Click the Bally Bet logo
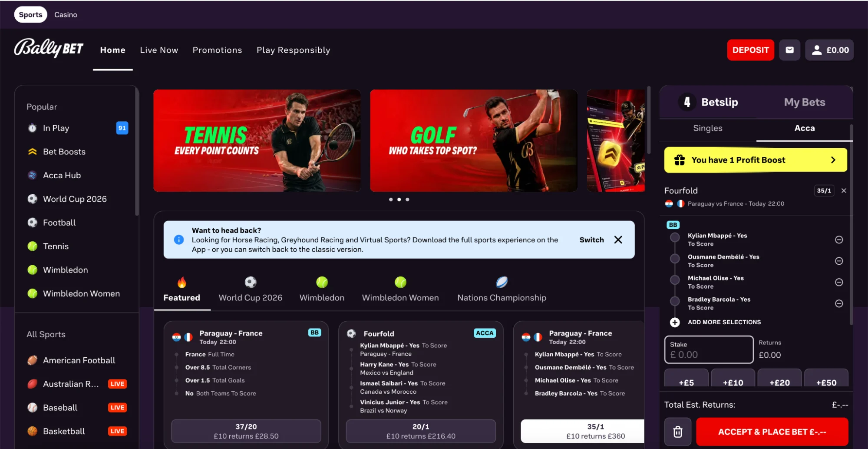The image size is (868, 449). click(49, 48)
